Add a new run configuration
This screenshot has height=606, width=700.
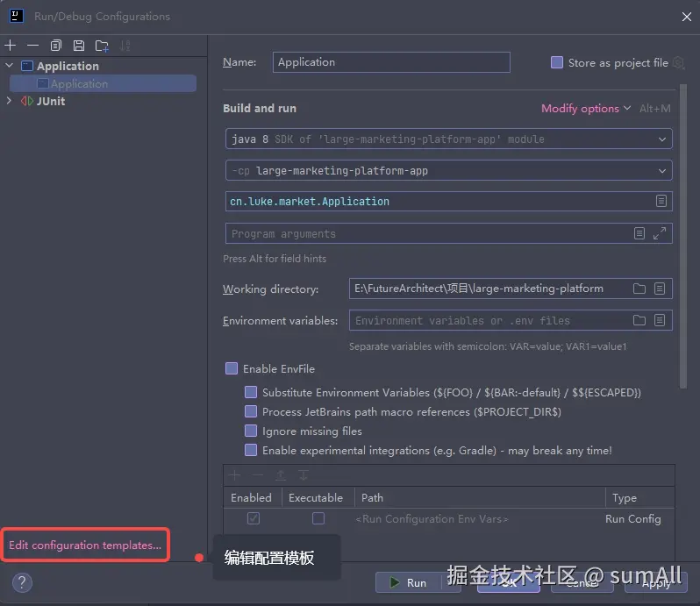click(x=11, y=46)
